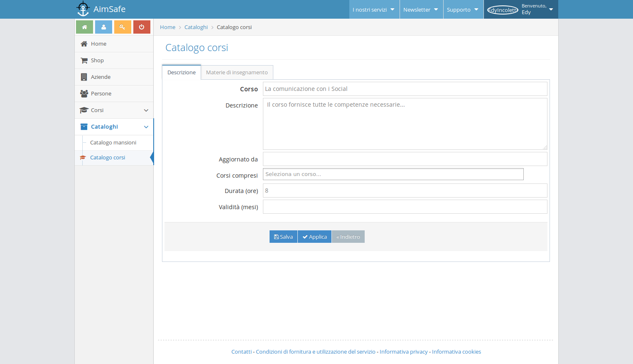Viewport: 633px width, 364px height.
Task: Open the Newsletter dropdown menu
Action: point(421,10)
